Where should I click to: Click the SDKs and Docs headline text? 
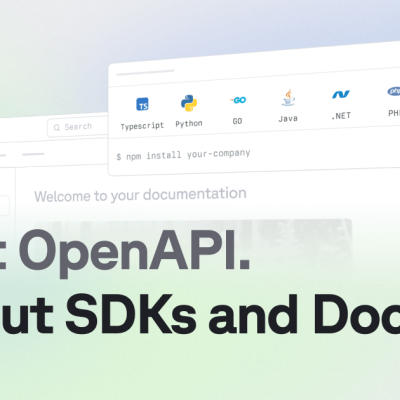tap(233, 314)
